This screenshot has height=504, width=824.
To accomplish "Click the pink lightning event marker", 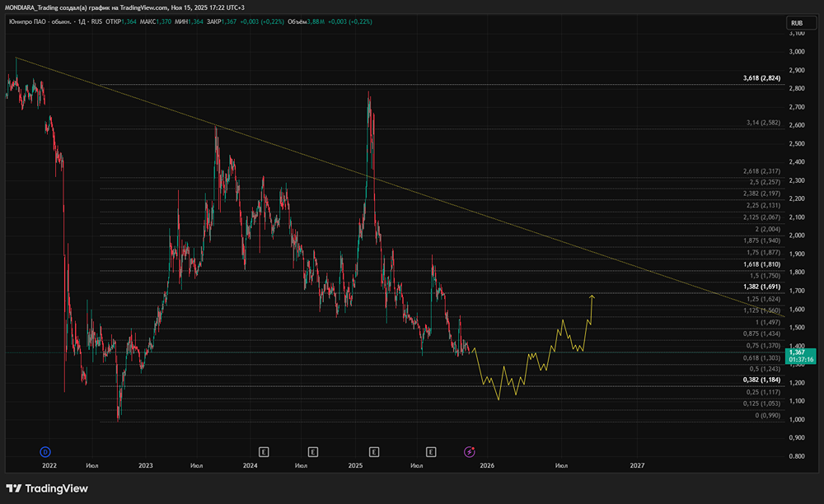I will point(470,451).
